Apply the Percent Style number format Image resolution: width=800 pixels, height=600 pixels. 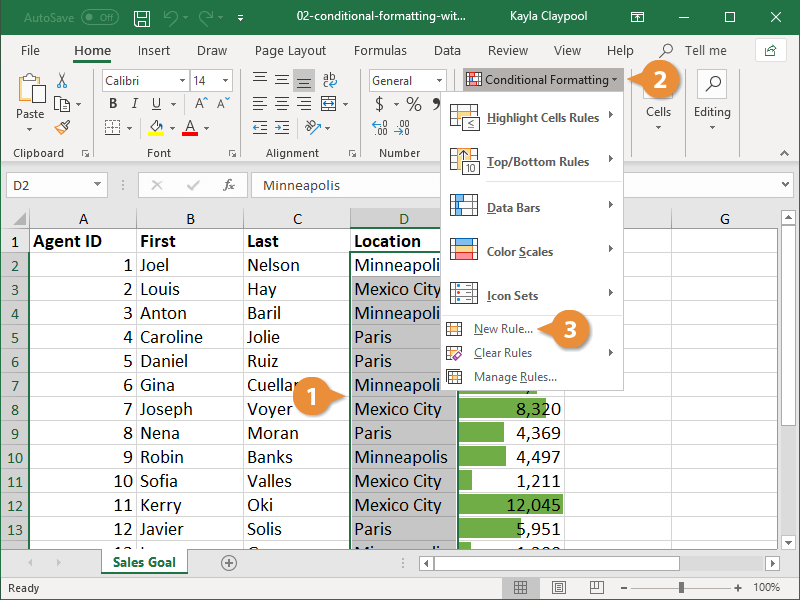point(413,103)
